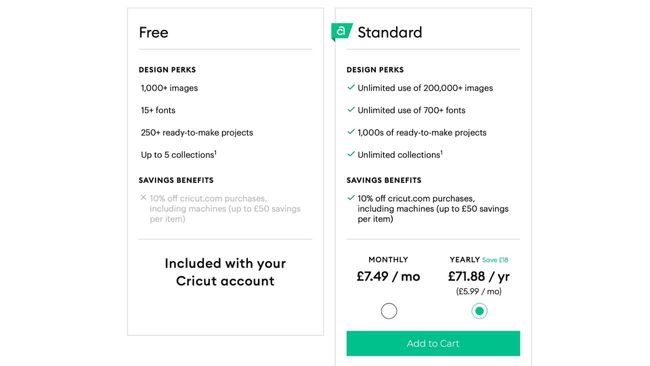The image size is (650, 366).
Task: Click the YEARLY pricing label
Action: 465,259
